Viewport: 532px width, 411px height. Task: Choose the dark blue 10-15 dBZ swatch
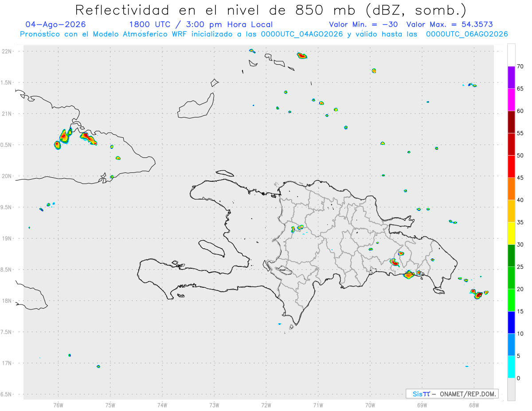click(x=511, y=322)
